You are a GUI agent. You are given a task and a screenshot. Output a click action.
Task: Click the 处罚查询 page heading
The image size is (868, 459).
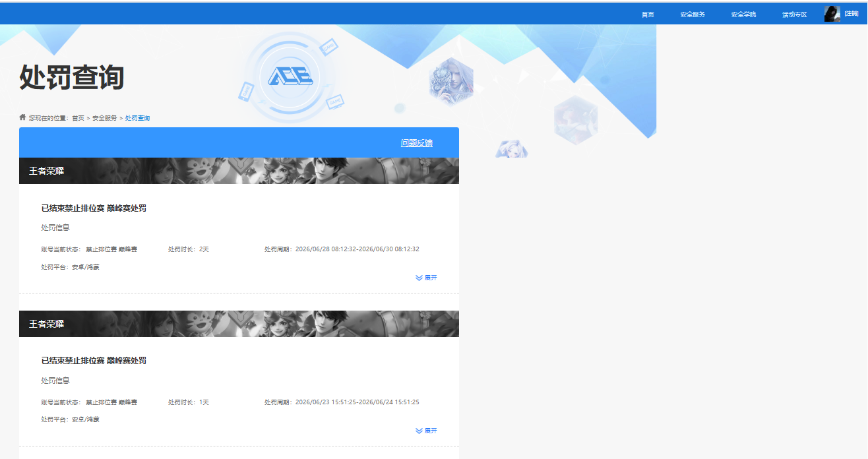click(71, 77)
